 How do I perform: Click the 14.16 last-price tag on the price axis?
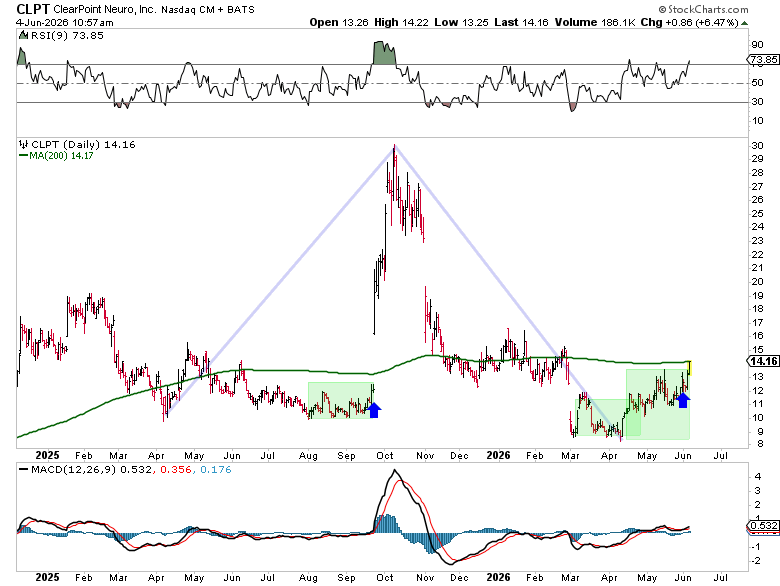(764, 361)
